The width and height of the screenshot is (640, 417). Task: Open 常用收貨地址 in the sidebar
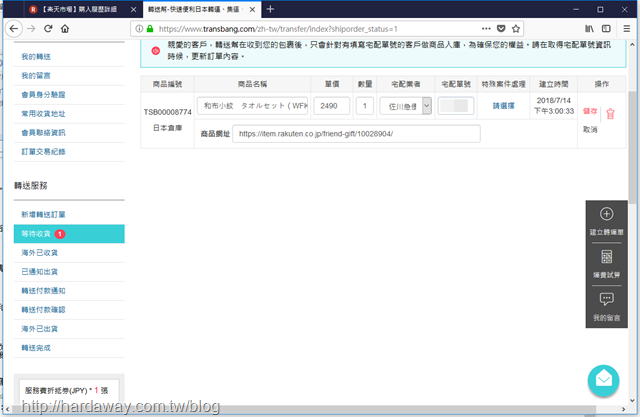pyautogui.click(x=43, y=113)
